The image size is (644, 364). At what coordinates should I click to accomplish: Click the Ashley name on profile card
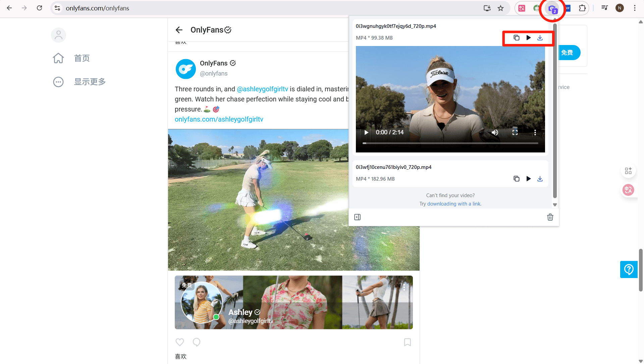point(240,312)
